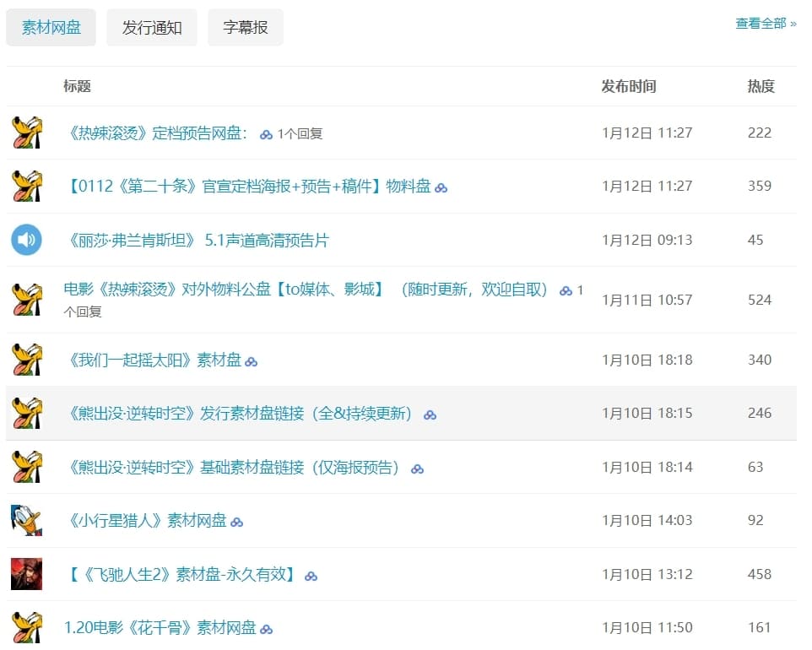Click the 发布时间 column header
The image size is (812, 650).
[x=628, y=86]
